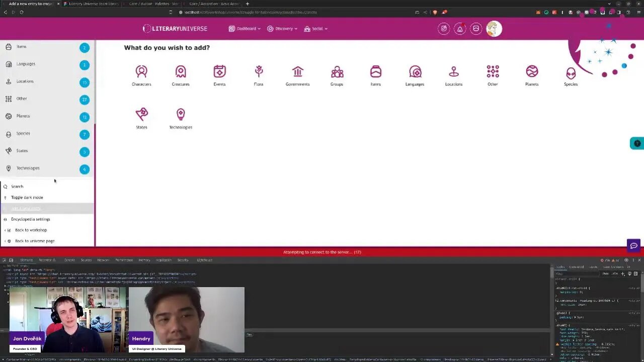Click the Literary Universe logo
644x362 pixels.
coord(175,29)
